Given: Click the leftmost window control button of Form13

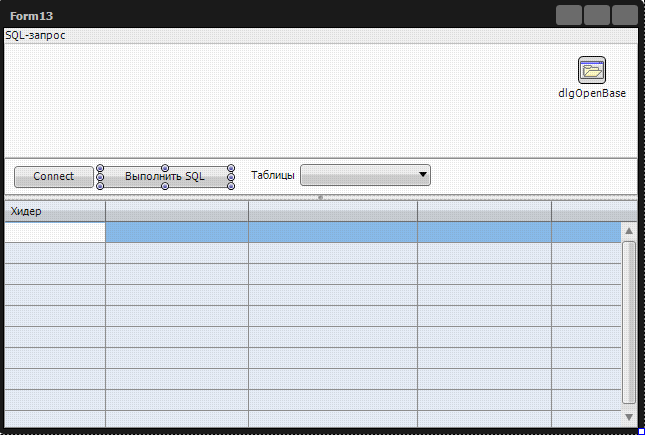Looking at the screenshot, I should 569,15.
